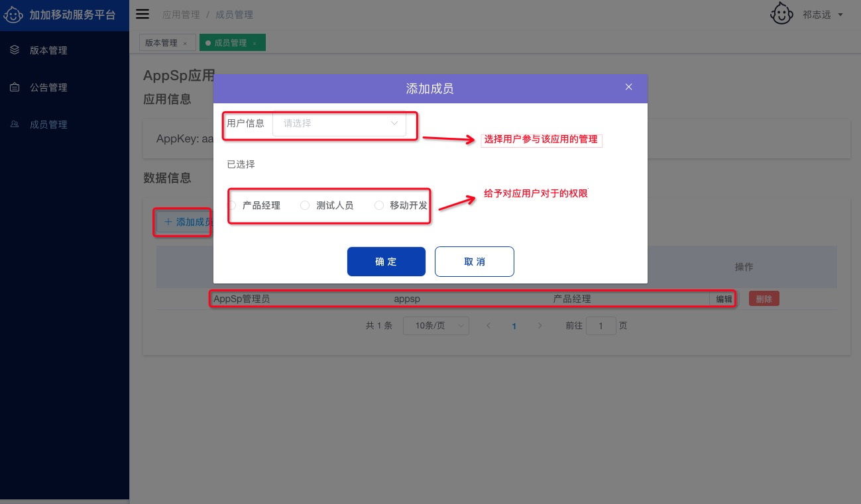Viewport: 861px width, 504px height.
Task: Click the 版本管理 layers icon in sidebar
Action: click(x=15, y=50)
